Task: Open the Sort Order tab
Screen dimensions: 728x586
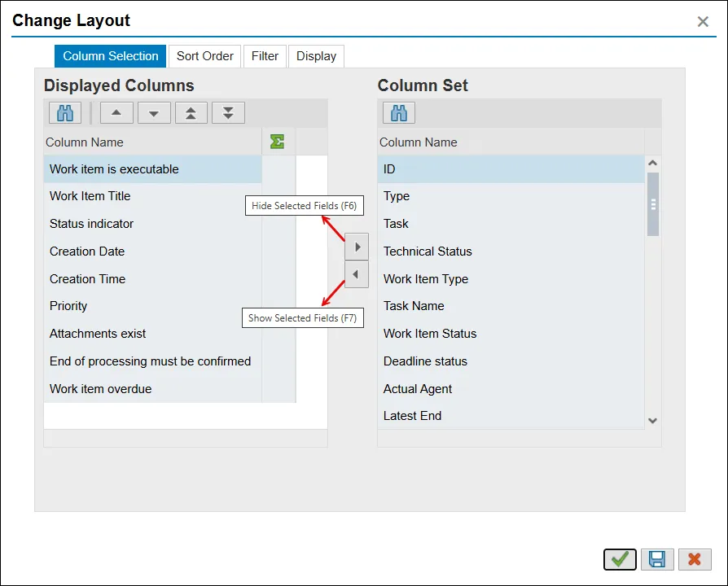Action: point(204,56)
